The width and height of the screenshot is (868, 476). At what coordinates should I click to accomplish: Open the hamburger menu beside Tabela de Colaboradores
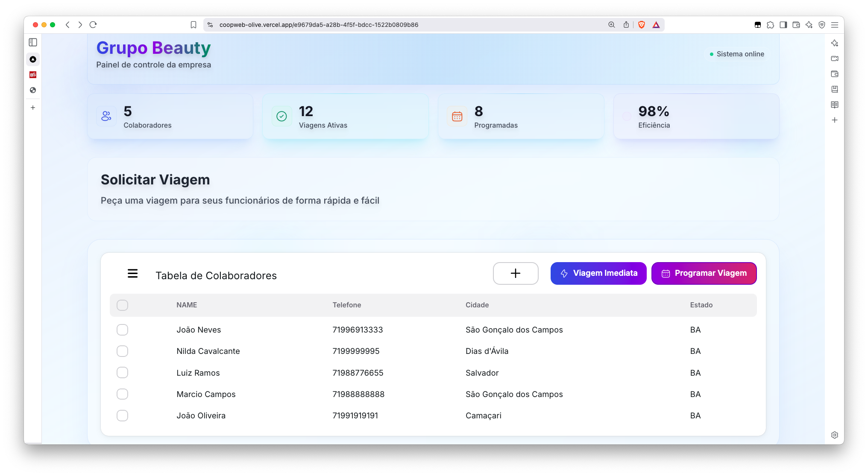coord(132,274)
